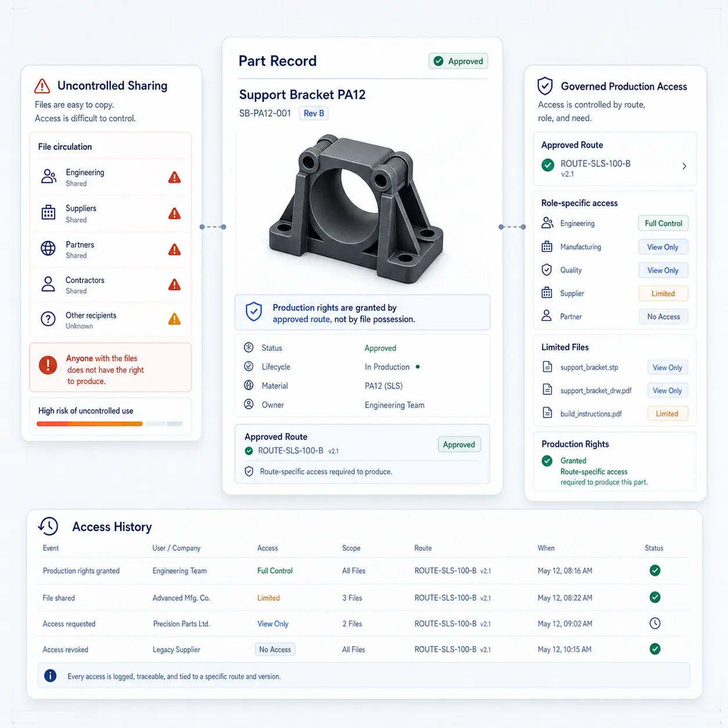Screen dimensions: 728x728
Task: Click the Engineering people icon under File circulation
Action: coord(49,176)
